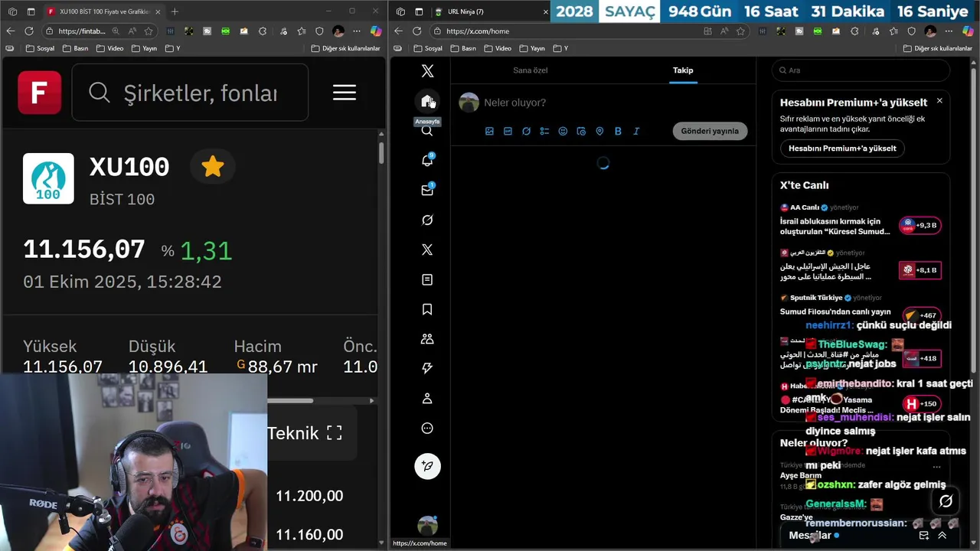Switch to Sana özel tab
The image size is (980, 551).
coord(530,70)
